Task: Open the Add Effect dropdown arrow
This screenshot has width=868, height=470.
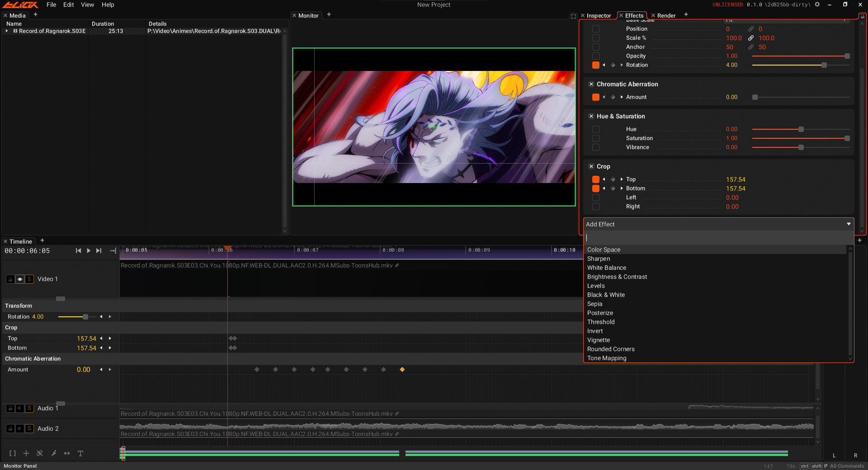Action: [x=849, y=224]
